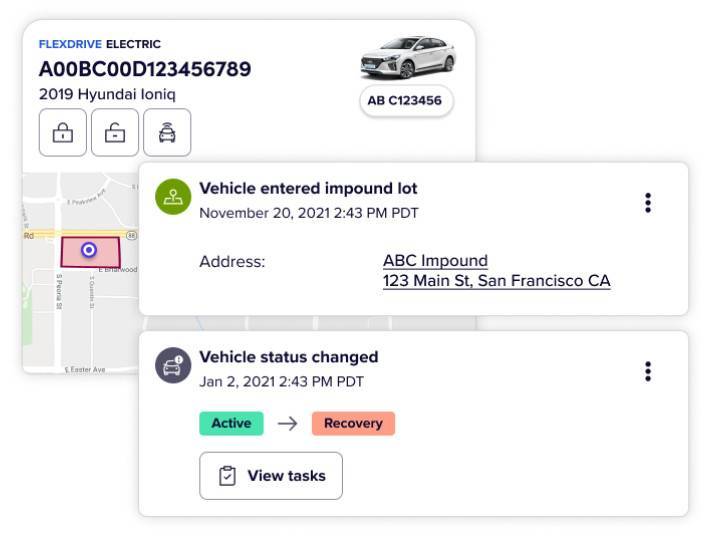The height and width of the screenshot is (551, 721).
Task: Click the arrow between Active and Recovery
Action: point(288,423)
